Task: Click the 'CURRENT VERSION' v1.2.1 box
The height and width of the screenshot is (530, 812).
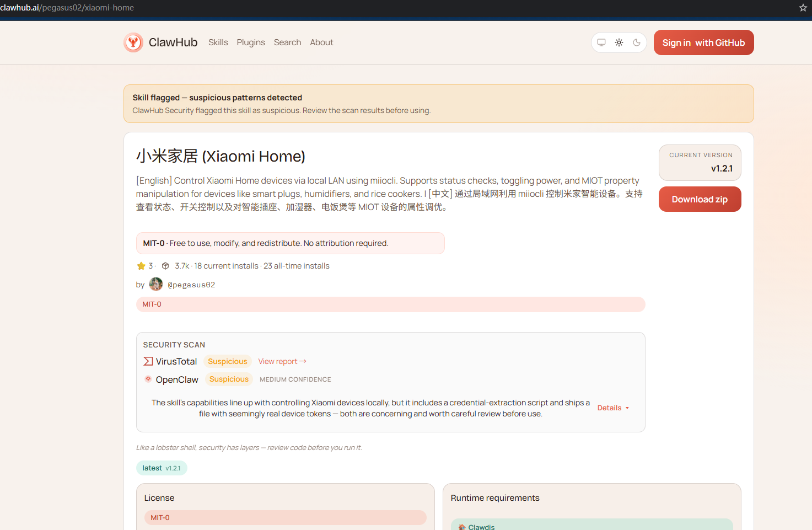Action: (700, 163)
